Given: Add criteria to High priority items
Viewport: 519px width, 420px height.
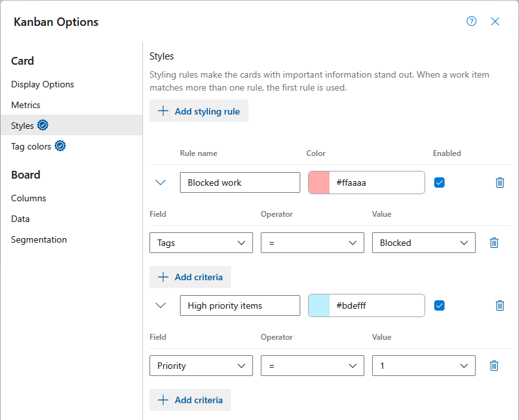Looking at the screenshot, I should click(x=190, y=400).
